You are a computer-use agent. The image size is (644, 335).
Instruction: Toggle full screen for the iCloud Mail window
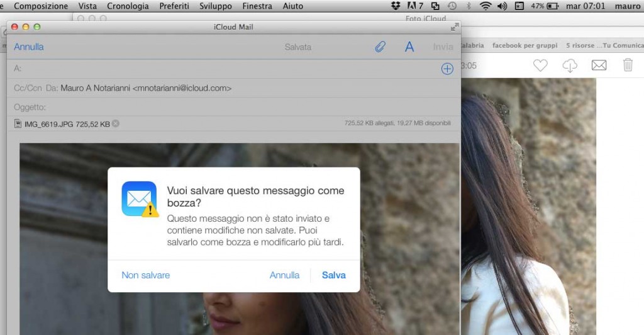point(454,27)
